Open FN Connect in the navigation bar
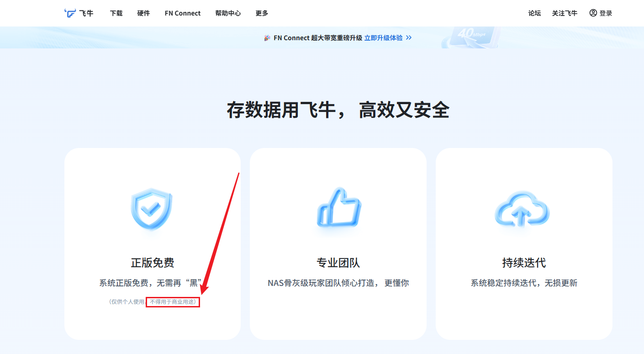Viewport: 644px width, 354px height. [x=183, y=13]
